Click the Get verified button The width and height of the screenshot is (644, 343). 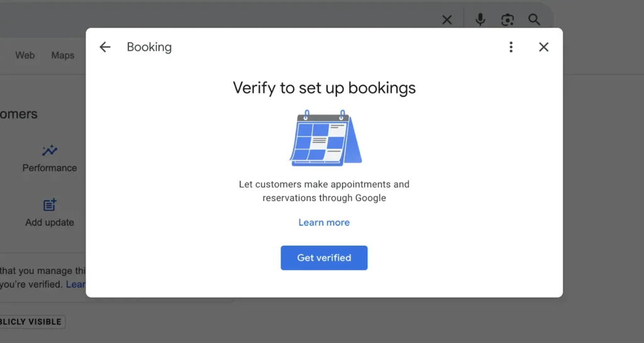pos(324,258)
